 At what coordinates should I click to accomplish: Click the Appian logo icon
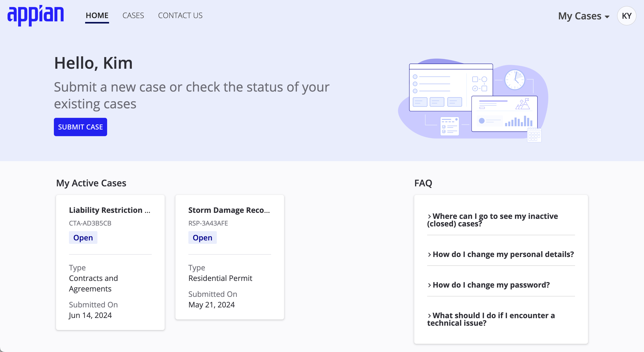point(36,16)
